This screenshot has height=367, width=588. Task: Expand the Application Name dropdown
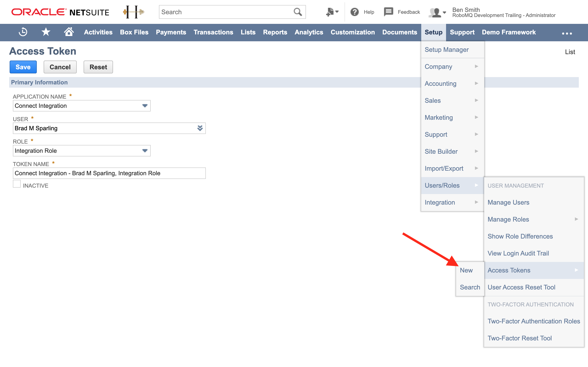(x=146, y=106)
